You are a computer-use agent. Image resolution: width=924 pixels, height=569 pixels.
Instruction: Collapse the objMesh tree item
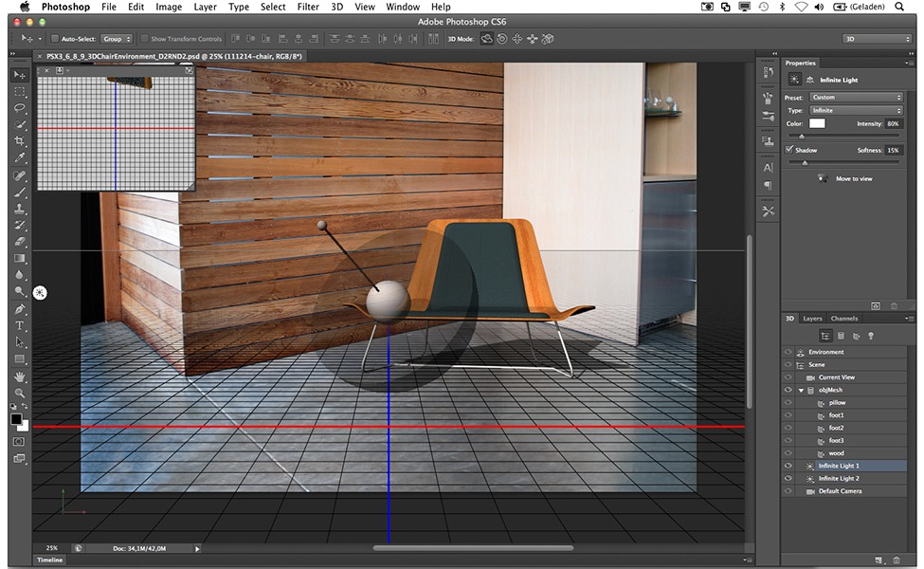coord(802,390)
